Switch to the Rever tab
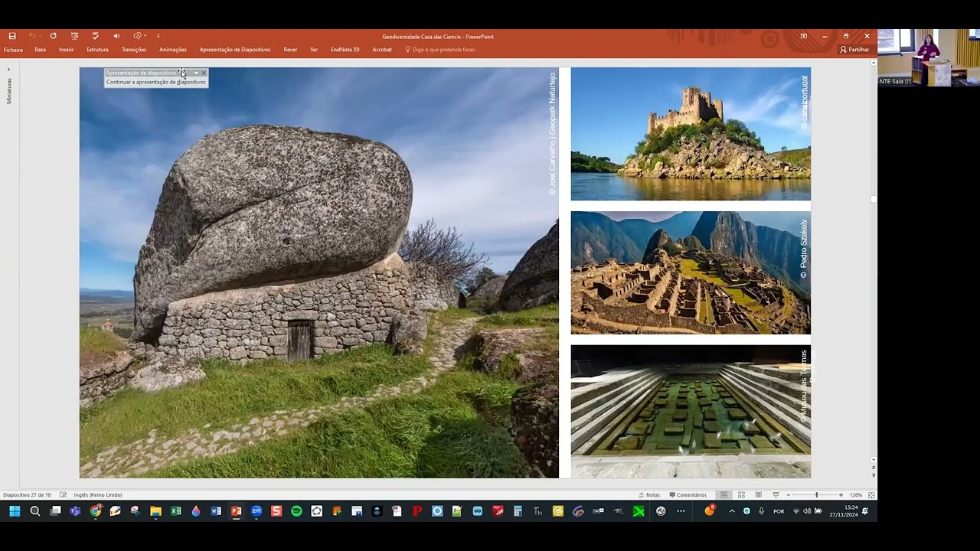The image size is (980, 551). (x=290, y=50)
